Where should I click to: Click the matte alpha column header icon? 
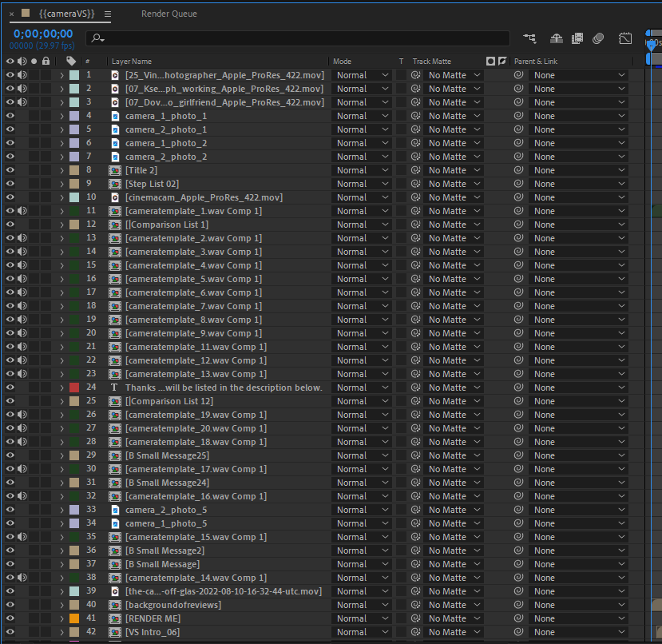490,62
